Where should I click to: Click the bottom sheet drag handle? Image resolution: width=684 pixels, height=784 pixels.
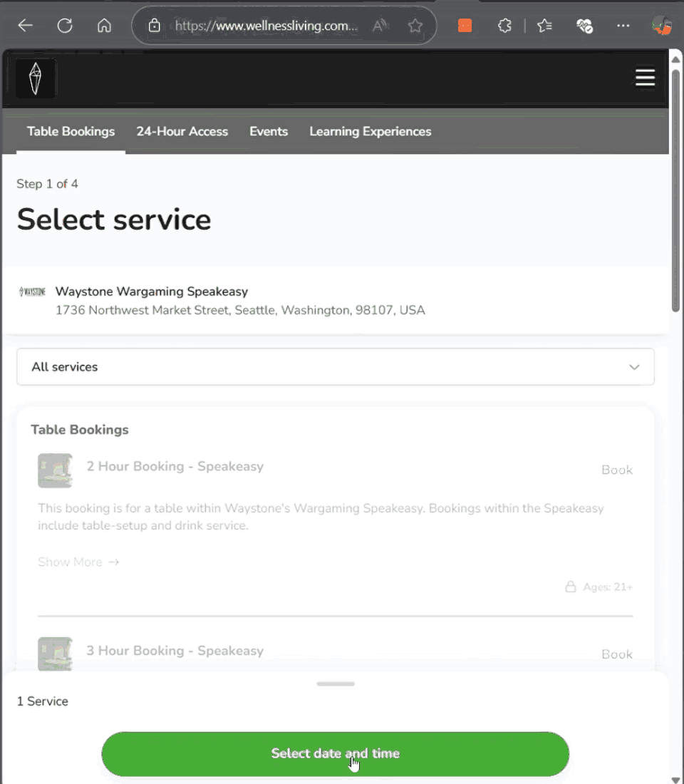click(336, 684)
